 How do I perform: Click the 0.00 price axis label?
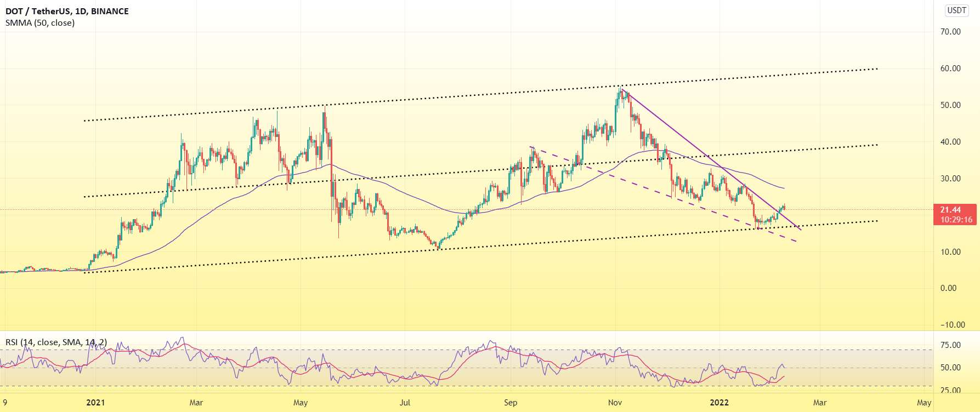pyautogui.click(x=948, y=288)
